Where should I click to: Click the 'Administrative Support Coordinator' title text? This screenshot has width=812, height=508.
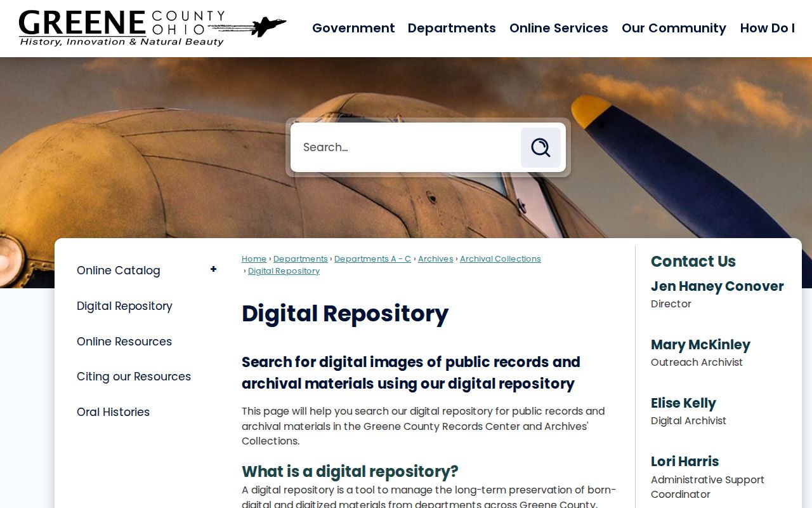[x=707, y=487]
